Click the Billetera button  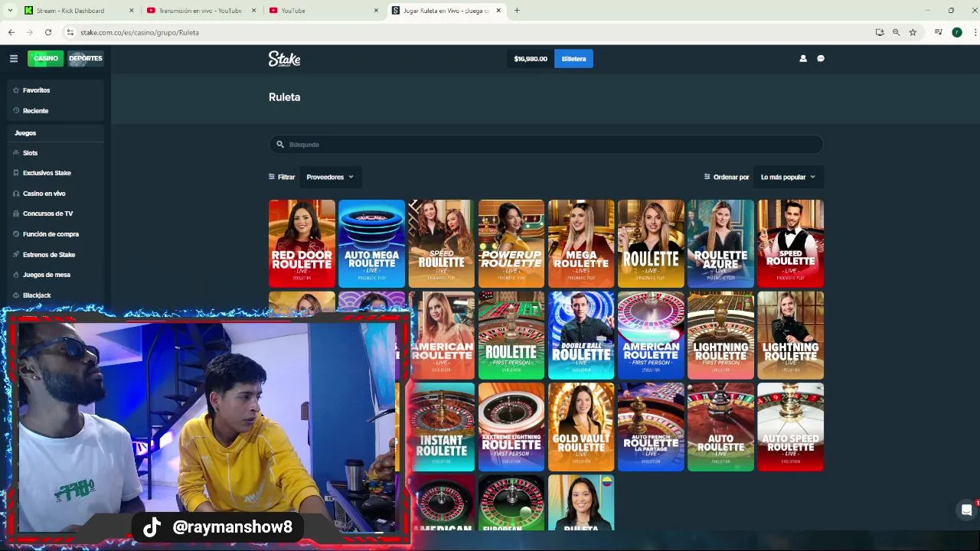coord(573,59)
